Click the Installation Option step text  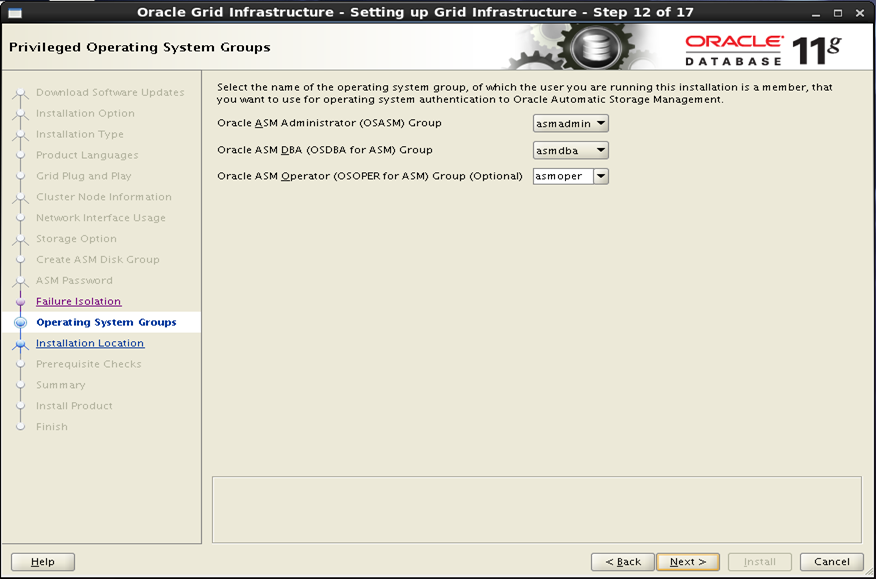pos(85,113)
